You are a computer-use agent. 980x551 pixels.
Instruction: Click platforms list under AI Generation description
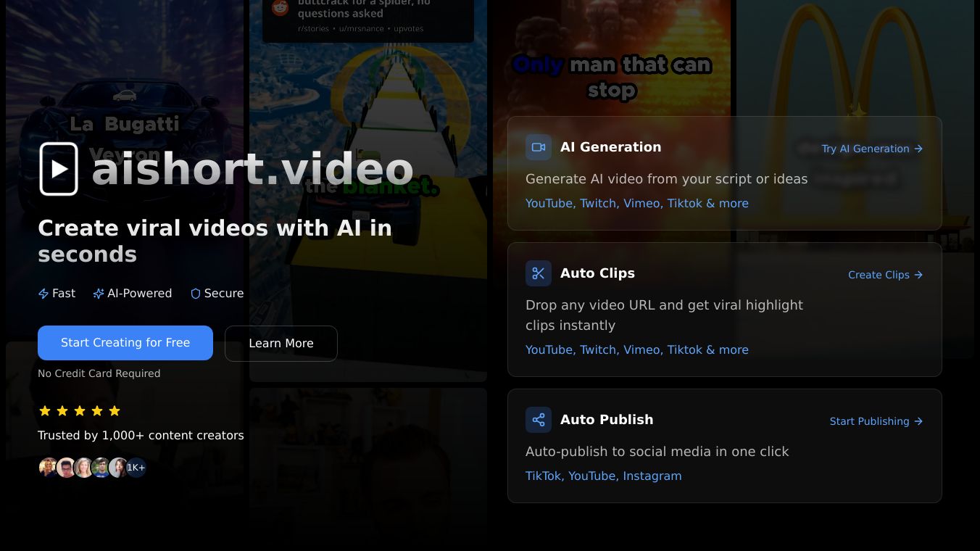(636, 204)
